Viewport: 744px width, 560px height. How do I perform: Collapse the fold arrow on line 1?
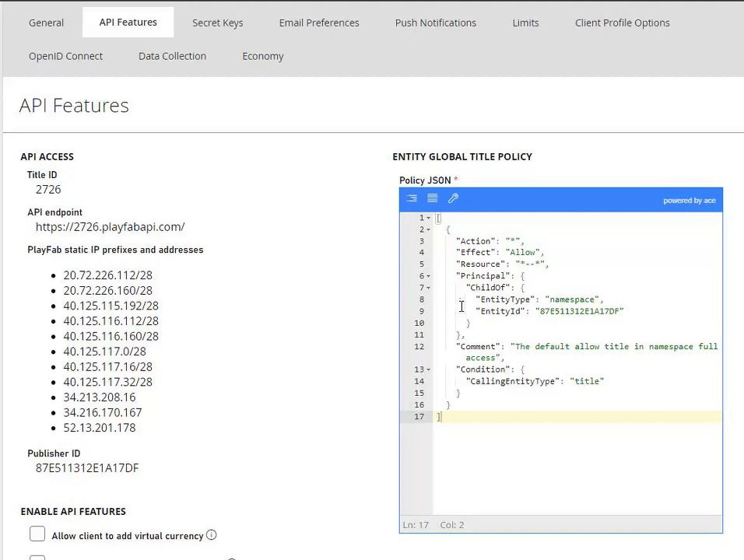[428, 218]
